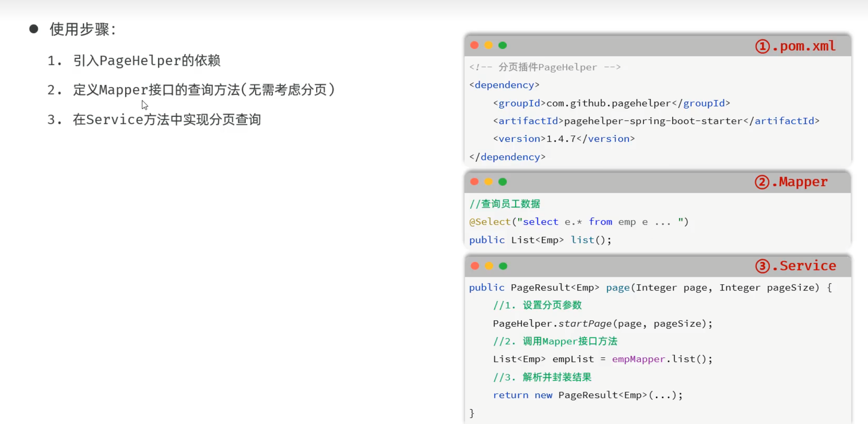Click the version 1.4.7 line

pyautogui.click(x=564, y=139)
